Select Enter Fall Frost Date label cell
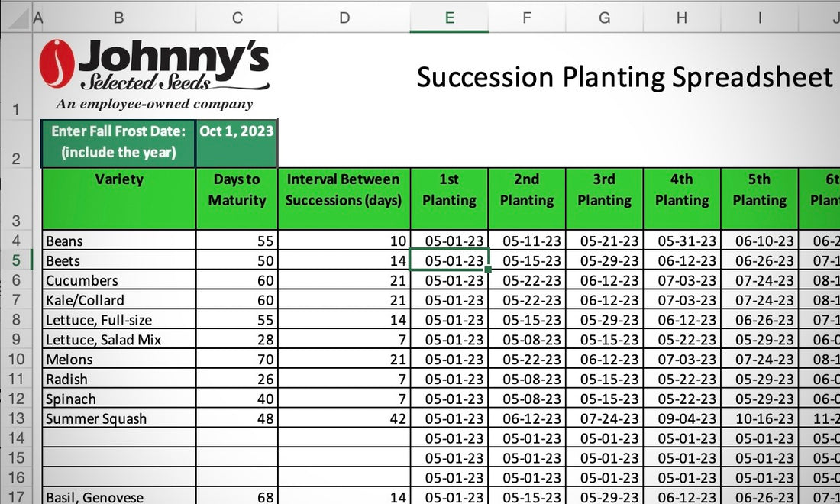The height and width of the screenshot is (504, 840). coord(119,142)
